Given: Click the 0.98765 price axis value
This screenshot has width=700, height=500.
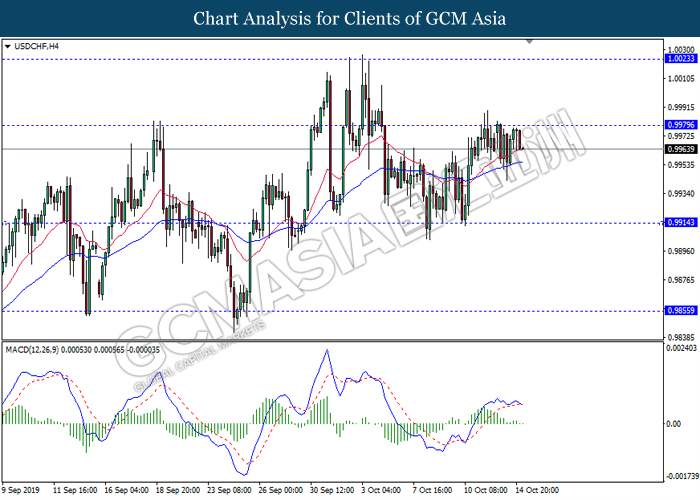Looking at the screenshot, I should (681, 280).
